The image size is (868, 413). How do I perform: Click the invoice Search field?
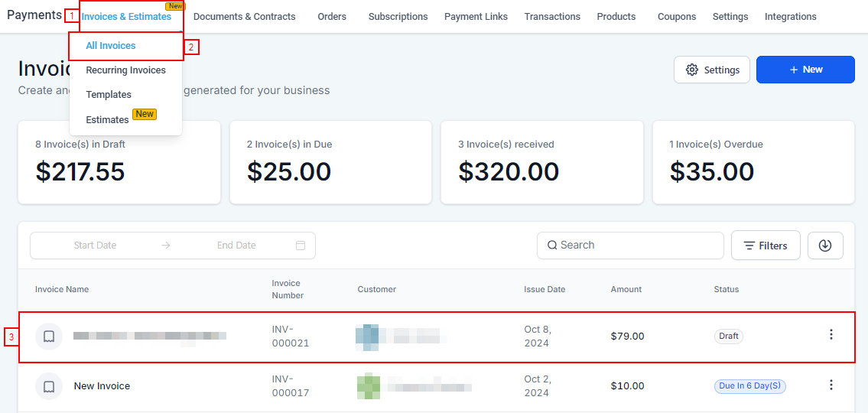(x=630, y=246)
